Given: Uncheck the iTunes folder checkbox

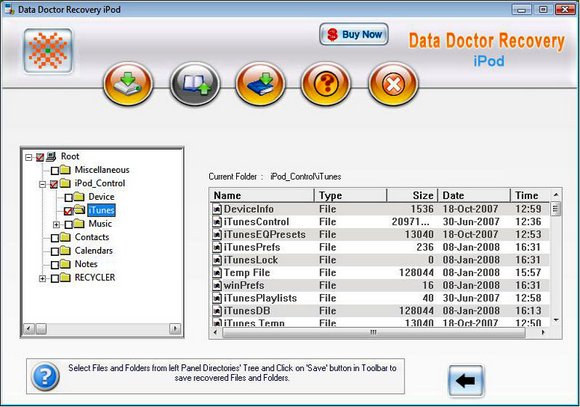Looking at the screenshot, I should pyautogui.click(x=68, y=211).
